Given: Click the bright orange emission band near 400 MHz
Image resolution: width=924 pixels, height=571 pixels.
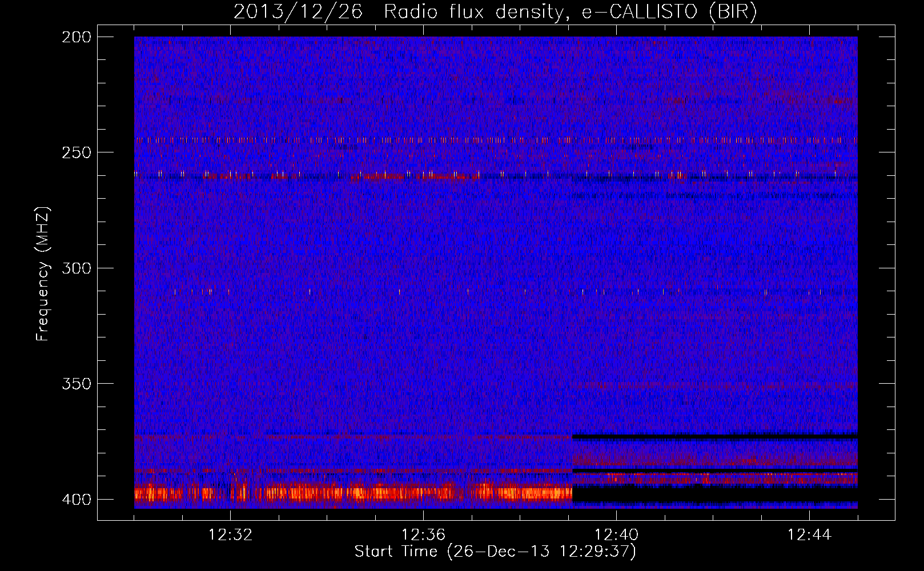Looking at the screenshot, I should pyautogui.click(x=353, y=492).
